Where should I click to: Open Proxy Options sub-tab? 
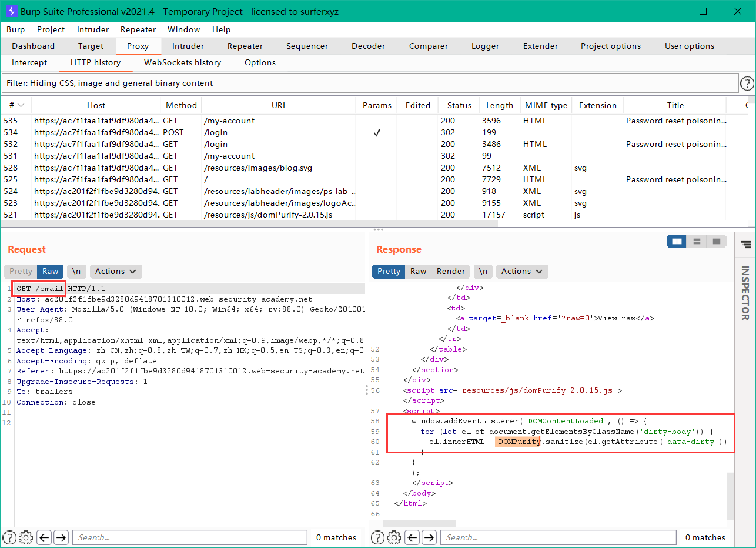click(260, 62)
